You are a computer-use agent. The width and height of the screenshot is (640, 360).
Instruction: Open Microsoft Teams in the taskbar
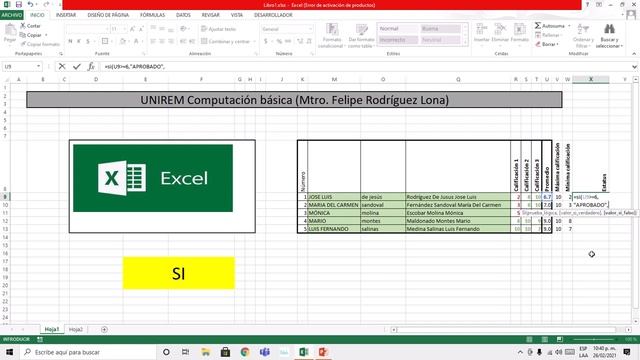tap(264, 352)
